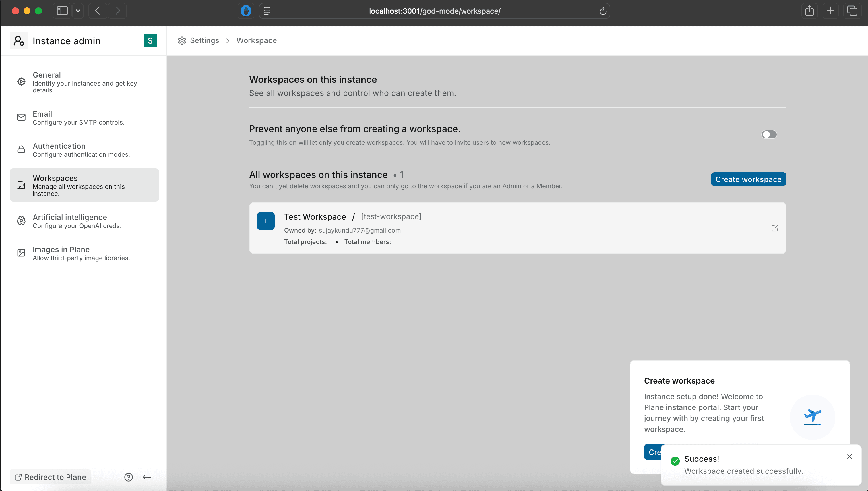Click the Instance admin user icon

pos(19,41)
